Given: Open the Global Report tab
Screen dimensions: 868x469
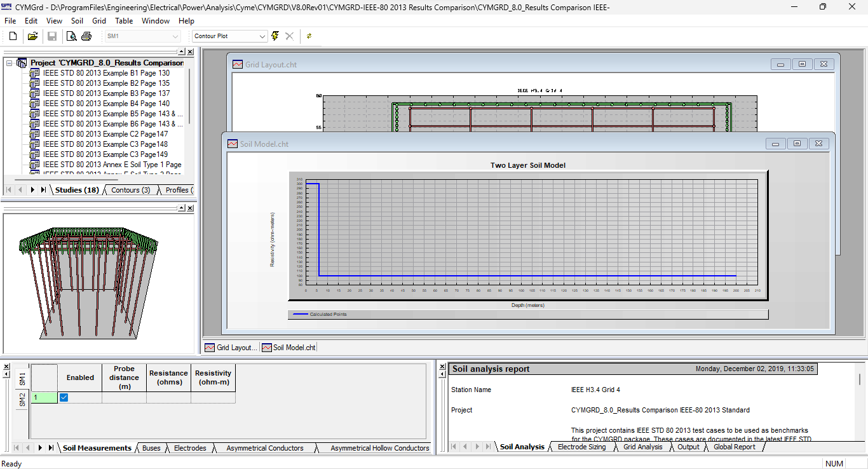Looking at the screenshot, I should [734, 447].
